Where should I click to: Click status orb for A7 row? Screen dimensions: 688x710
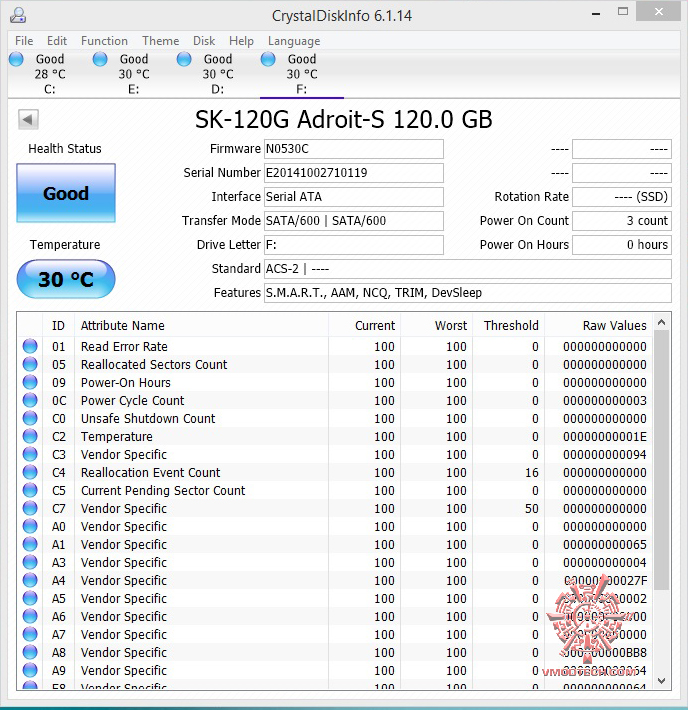click(x=30, y=634)
